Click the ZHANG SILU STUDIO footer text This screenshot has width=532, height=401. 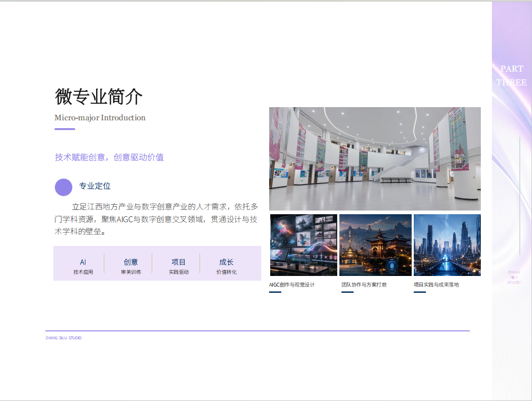pyautogui.click(x=63, y=338)
